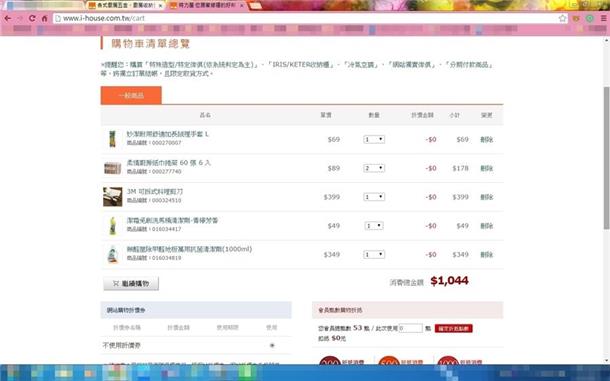The width and height of the screenshot is (610, 381).
Task: Open quantity dropdown for the 3M scissors
Action: click(x=374, y=197)
